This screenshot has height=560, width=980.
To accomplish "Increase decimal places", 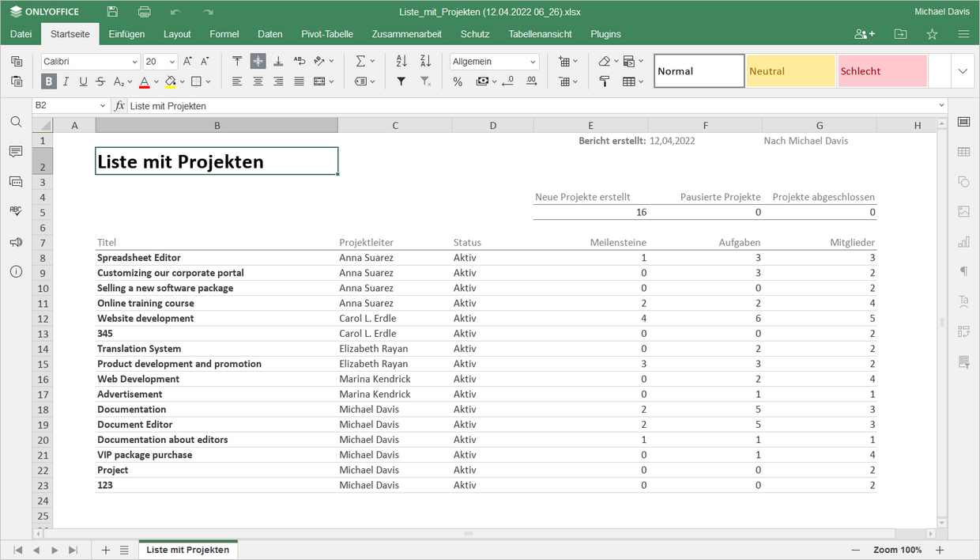I will [531, 81].
